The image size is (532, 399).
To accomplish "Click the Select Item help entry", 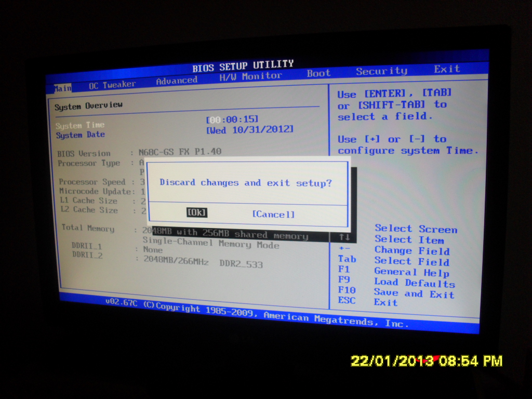I will click(409, 240).
